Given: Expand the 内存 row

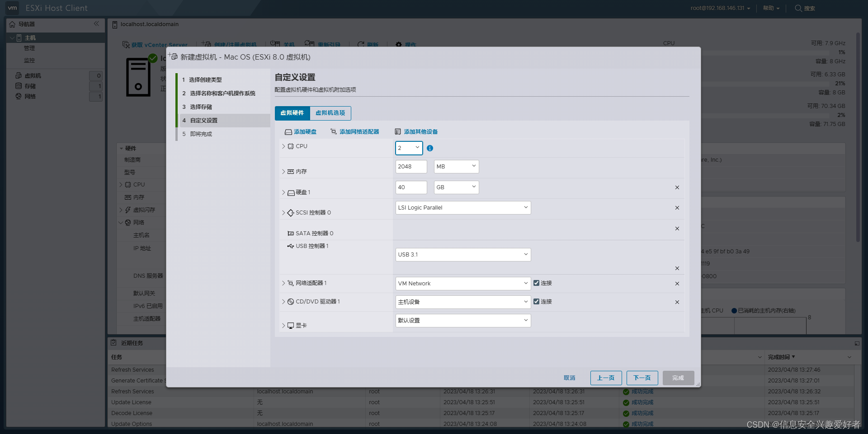Looking at the screenshot, I should [x=283, y=172].
